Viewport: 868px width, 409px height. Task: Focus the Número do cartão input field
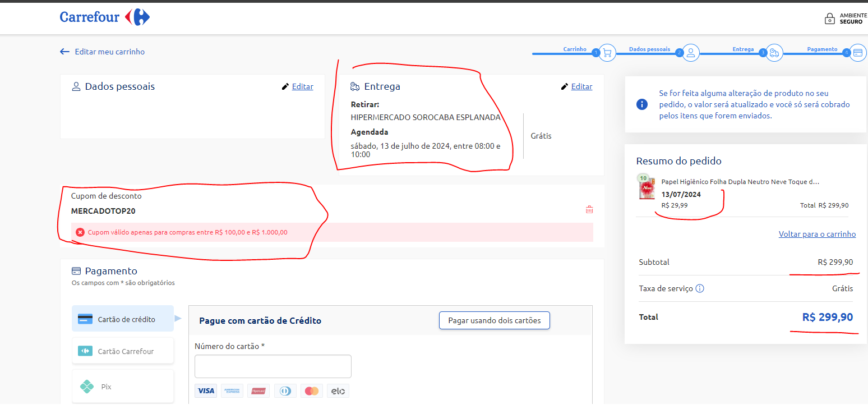(x=273, y=366)
